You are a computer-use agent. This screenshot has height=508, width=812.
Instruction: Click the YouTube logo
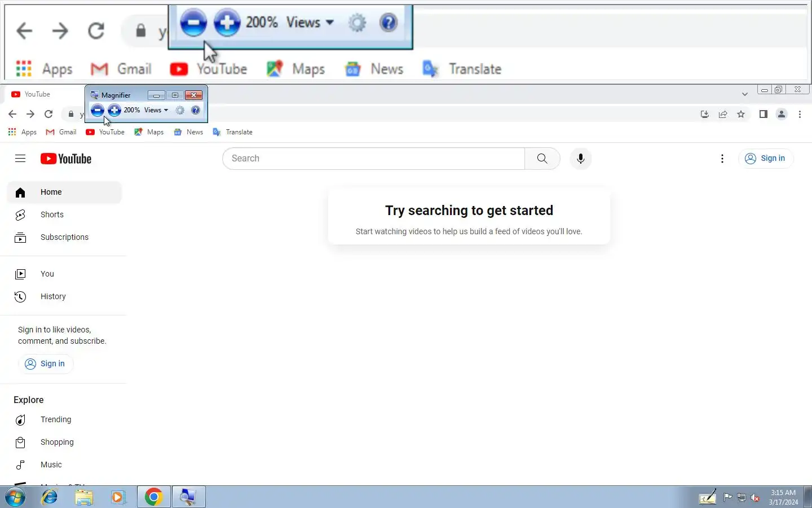66,159
